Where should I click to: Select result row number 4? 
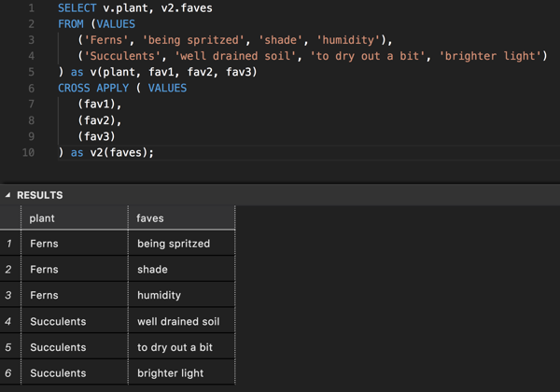pyautogui.click(x=9, y=321)
